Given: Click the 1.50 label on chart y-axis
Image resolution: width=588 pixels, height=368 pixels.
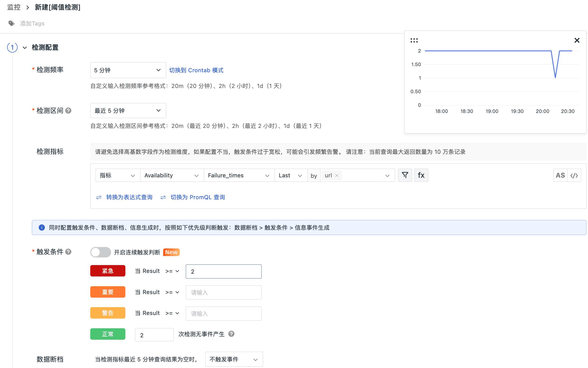Looking at the screenshot, I should [x=416, y=64].
